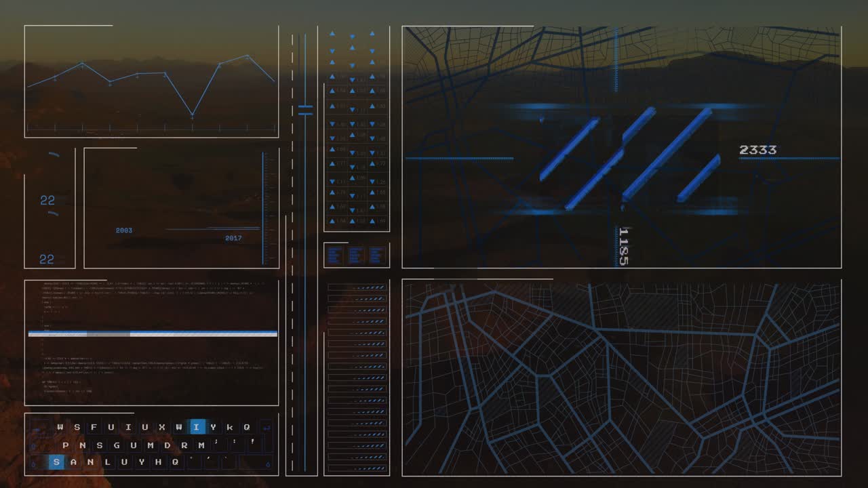Open the middle blue text block thumbnail
868x488 pixels.
coord(357,256)
